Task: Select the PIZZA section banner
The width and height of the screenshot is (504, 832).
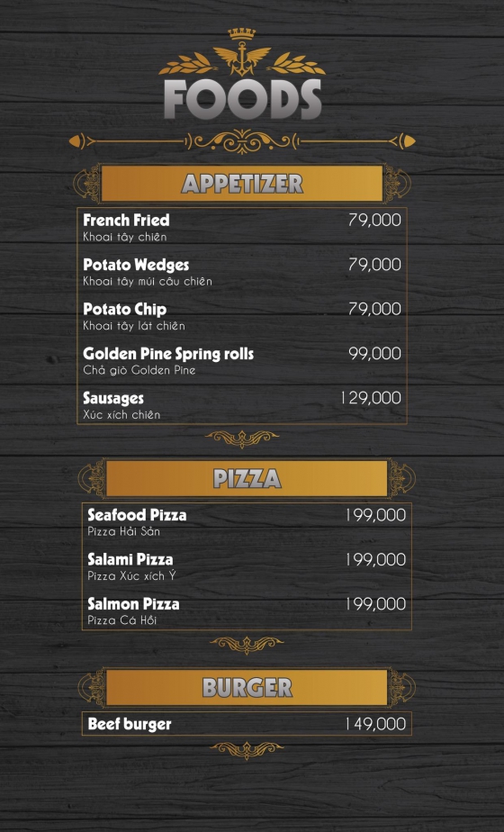Action: click(247, 479)
